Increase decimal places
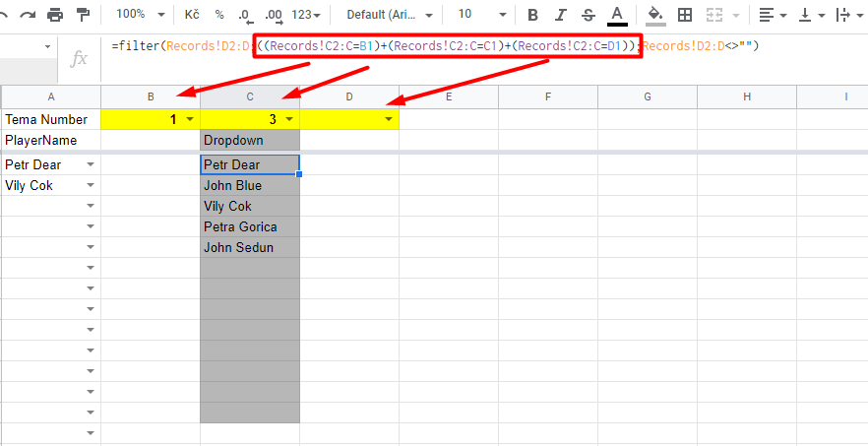Screen dimensions: 868x446 pos(274,16)
